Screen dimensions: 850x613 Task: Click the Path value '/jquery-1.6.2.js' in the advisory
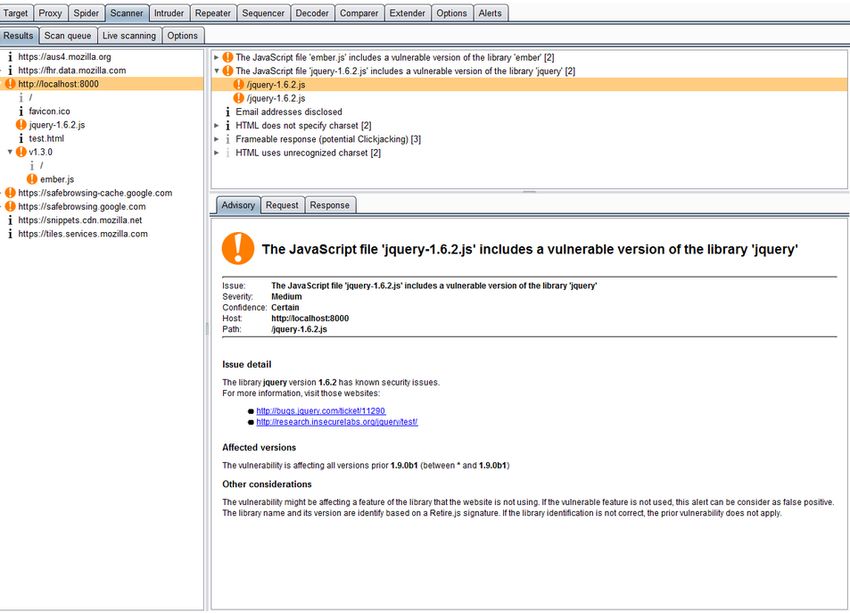click(x=299, y=329)
